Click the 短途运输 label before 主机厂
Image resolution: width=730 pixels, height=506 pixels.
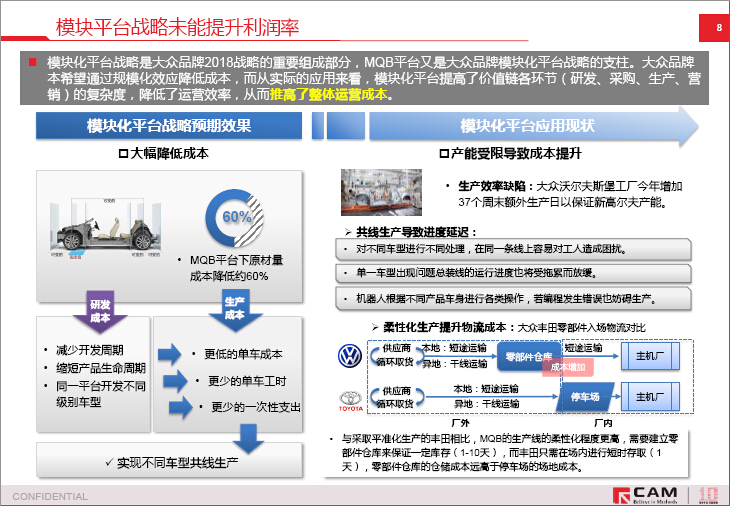[x=583, y=348]
